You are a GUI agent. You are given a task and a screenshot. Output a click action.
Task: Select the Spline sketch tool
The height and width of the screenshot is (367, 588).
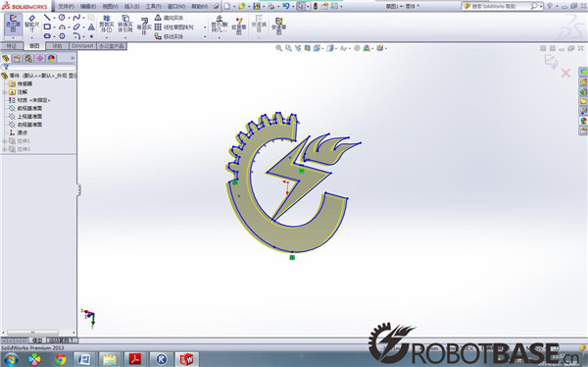76,18
